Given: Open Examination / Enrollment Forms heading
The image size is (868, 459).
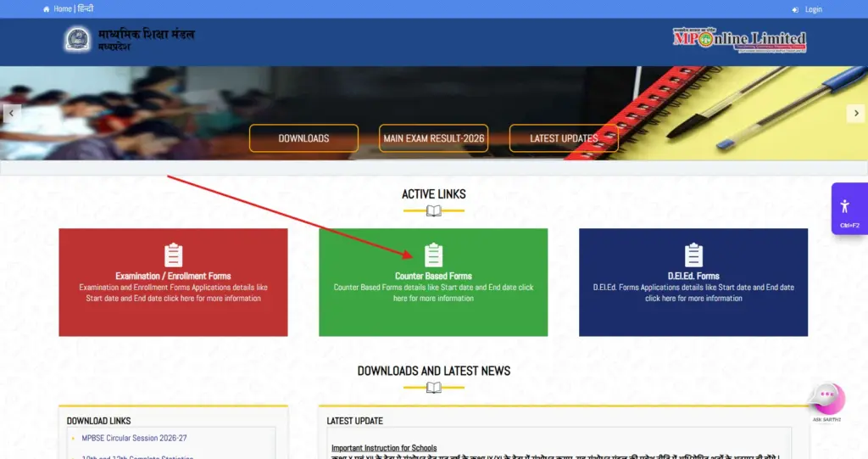Looking at the screenshot, I should 173,276.
